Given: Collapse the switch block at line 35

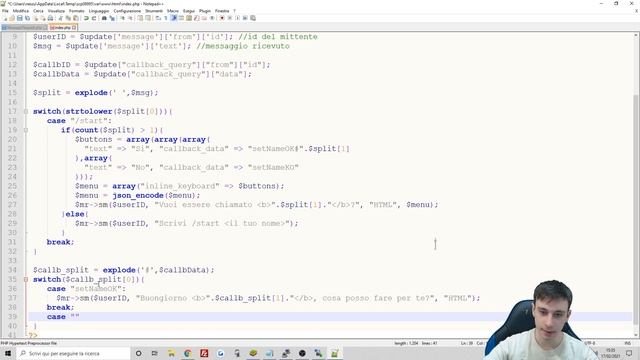Looking at the screenshot, I should [x=26, y=280].
